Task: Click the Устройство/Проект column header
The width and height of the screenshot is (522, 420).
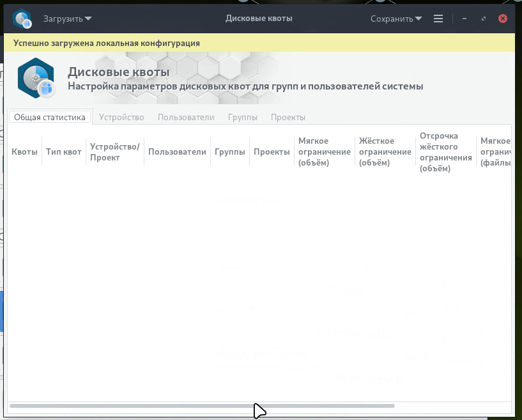Action: point(115,152)
